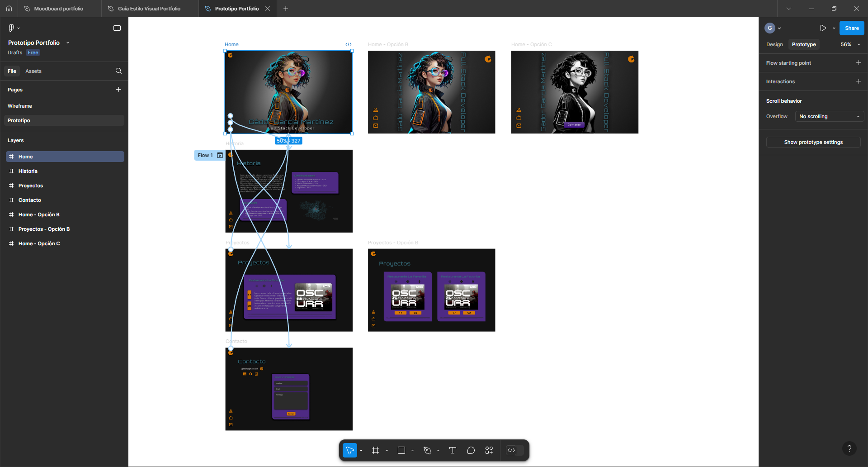The width and height of the screenshot is (868, 467).
Task: Expand the Pen tool options chevron
Action: point(438,451)
